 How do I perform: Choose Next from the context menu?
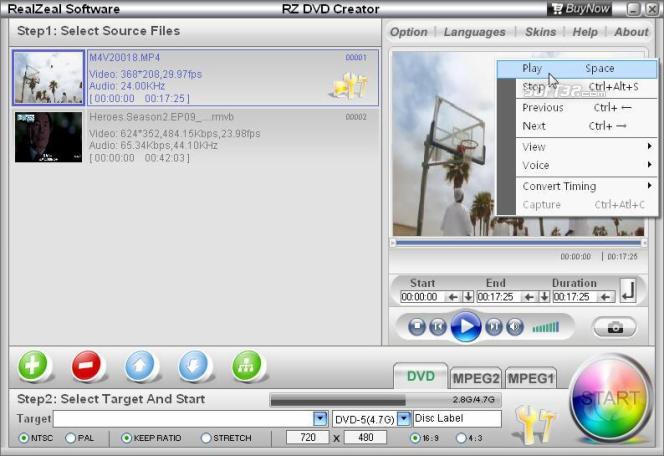[x=586, y=126]
